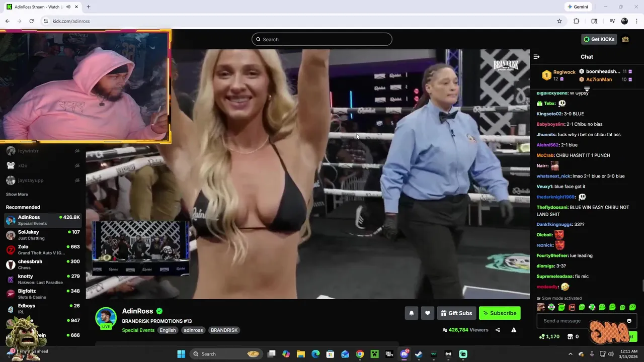Open Edboys channel in Recommended list

43,308
